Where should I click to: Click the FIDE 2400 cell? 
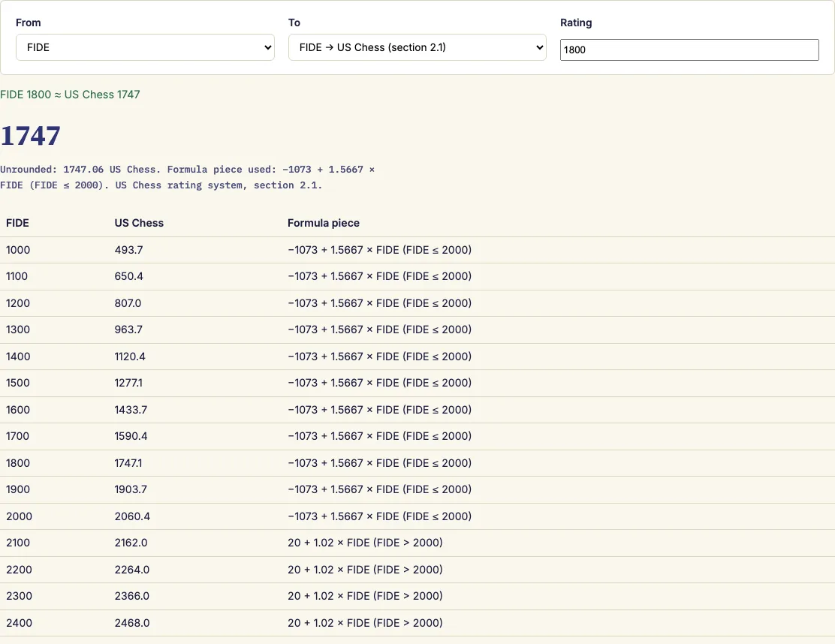(20, 623)
